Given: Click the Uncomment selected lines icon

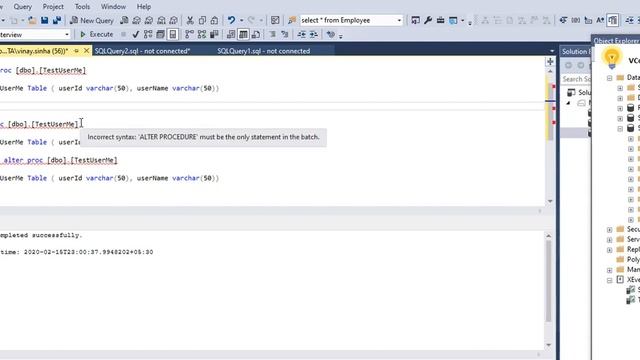Looking at the screenshot, I should (284, 35).
